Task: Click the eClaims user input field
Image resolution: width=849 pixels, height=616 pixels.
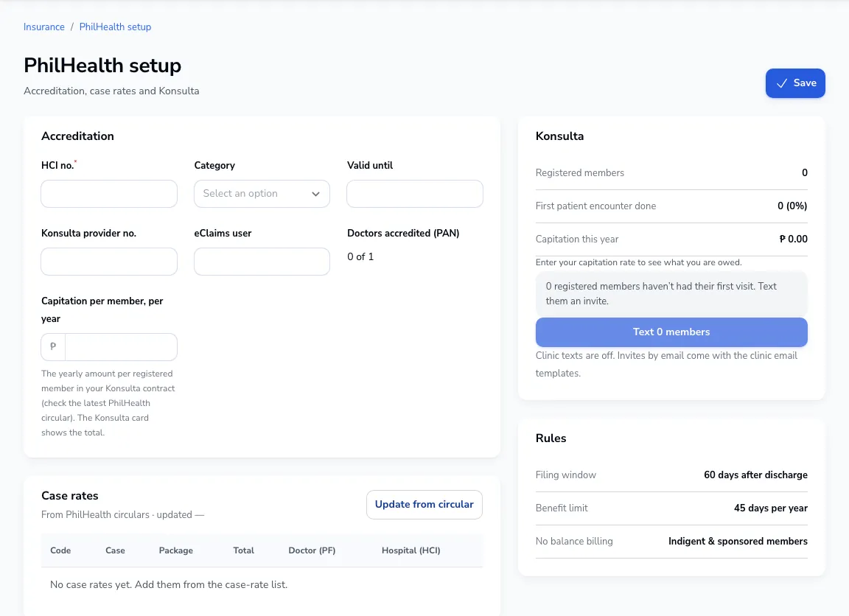Action: (262, 262)
